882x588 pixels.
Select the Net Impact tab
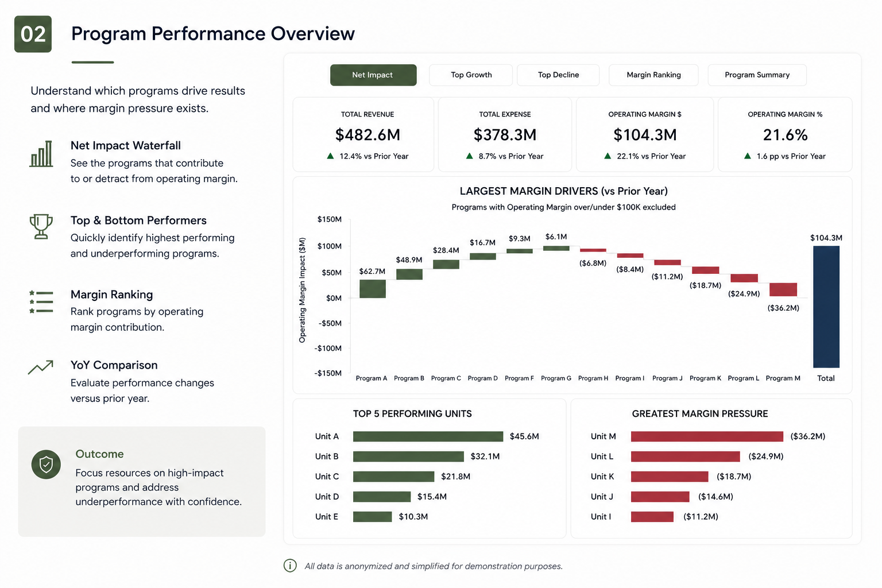point(373,75)
